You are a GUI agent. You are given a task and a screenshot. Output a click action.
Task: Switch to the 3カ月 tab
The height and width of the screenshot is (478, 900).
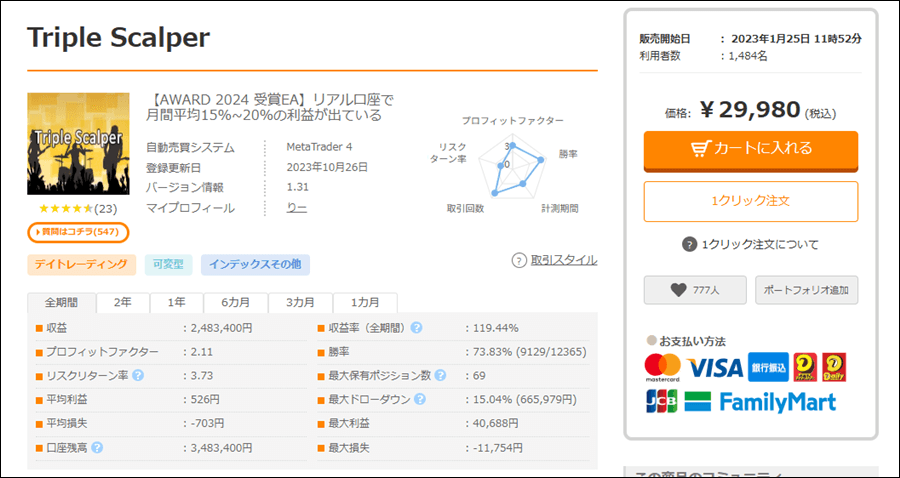click(300, 302)
